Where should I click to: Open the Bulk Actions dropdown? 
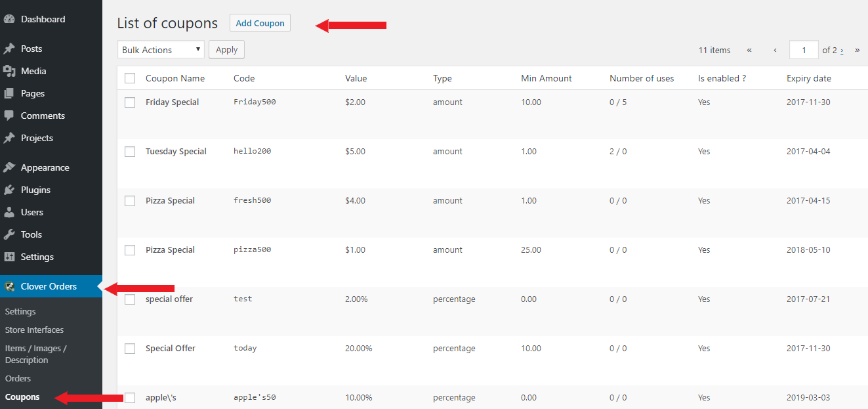(161, 50)
